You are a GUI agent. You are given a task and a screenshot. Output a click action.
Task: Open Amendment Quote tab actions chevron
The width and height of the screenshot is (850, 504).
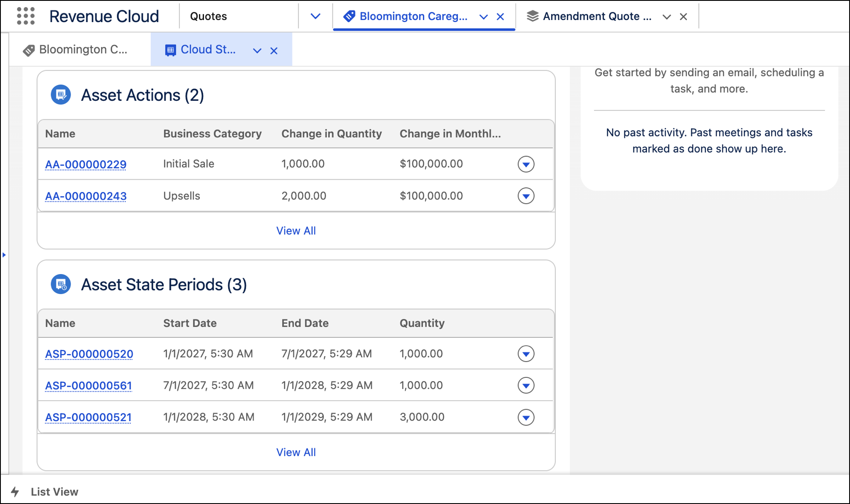pyautogui.click(x=667, y=17)
